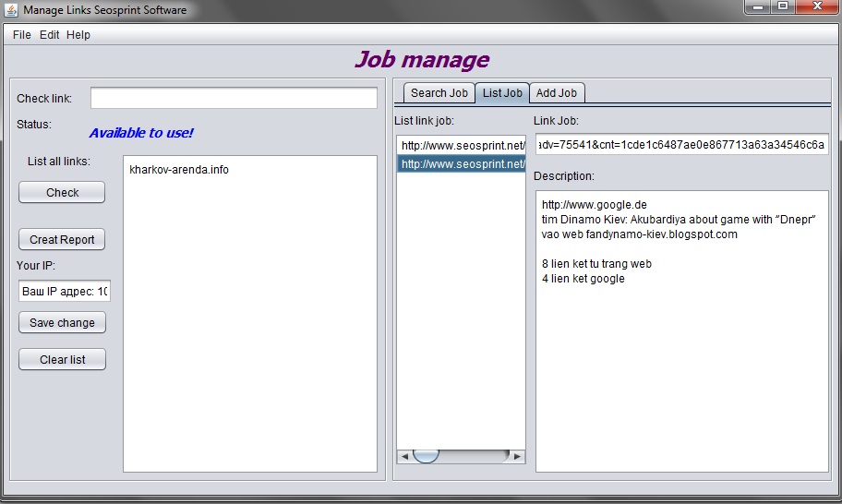842x504 pixels.
Task: Click the '8 lien ket tu trang web' line
Action: tap(596, 264)
